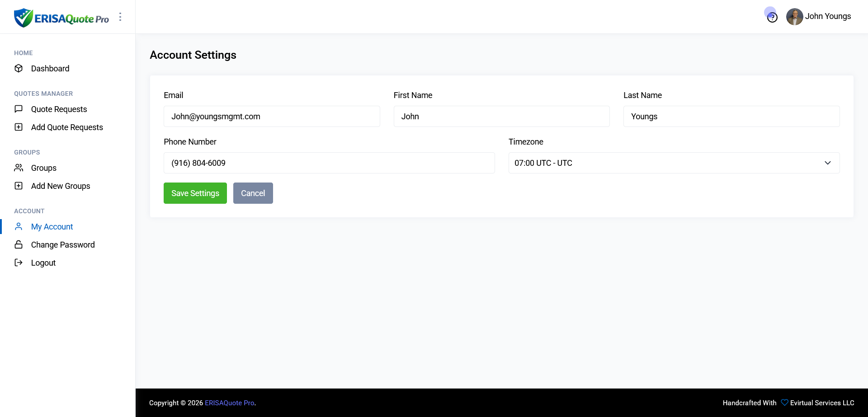Go to Quote Requests page
Image resolution: width=868 pixels, height=417 pixels.
click(59, 109)
